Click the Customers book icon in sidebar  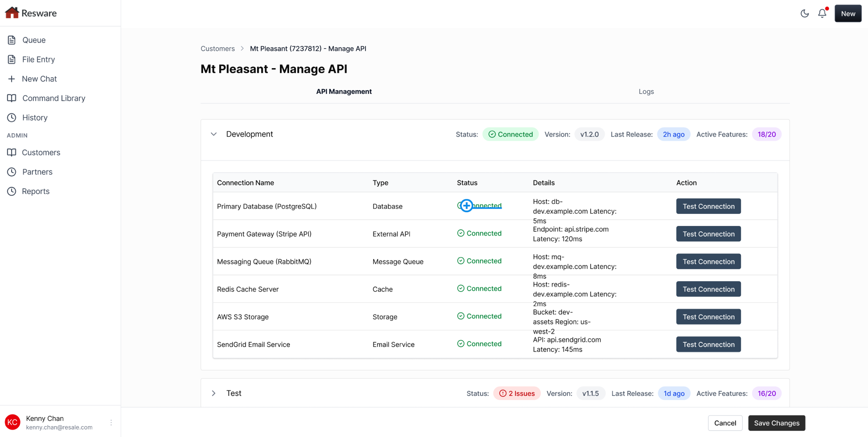coord(12,152)
